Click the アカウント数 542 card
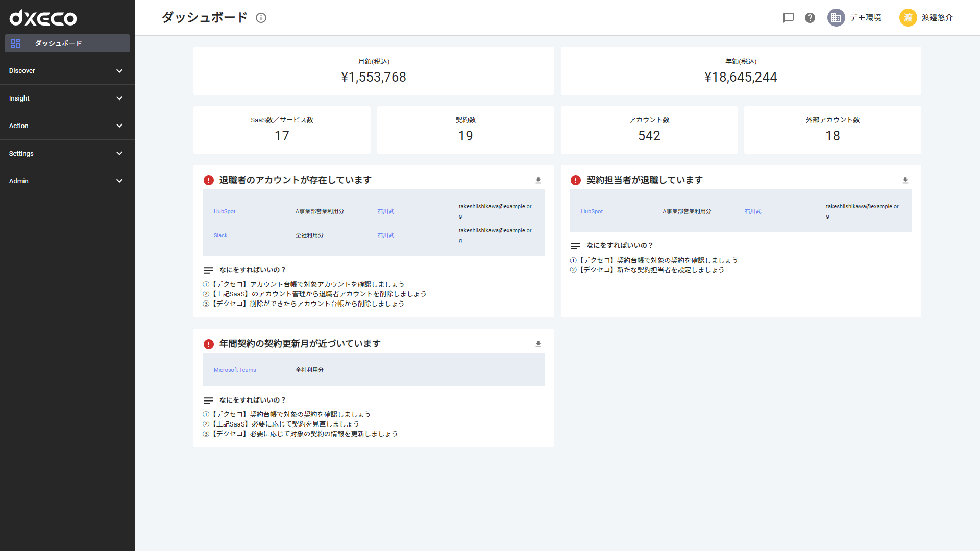This screenshot has height=551, width=980. 649,130
